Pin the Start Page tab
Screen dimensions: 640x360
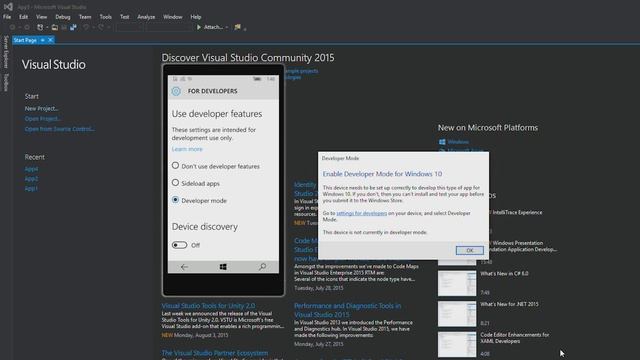pyautogui.click(x=42, y=40)
